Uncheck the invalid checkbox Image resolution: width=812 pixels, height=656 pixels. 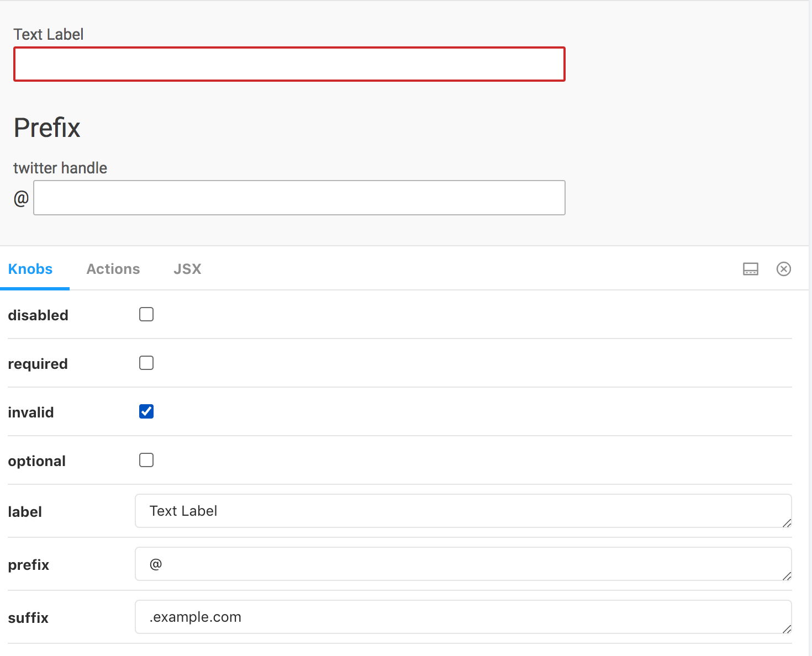click(146, 411)
